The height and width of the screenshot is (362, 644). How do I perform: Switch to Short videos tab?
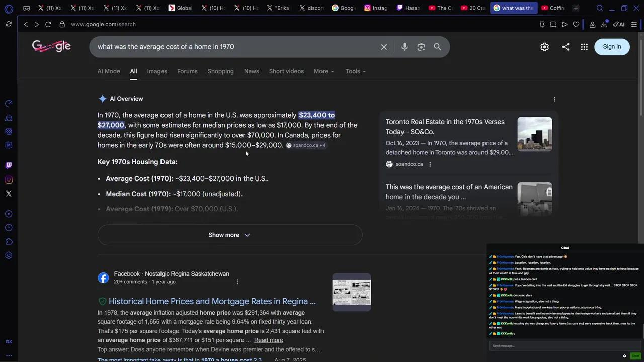click(x=286, y=71)
